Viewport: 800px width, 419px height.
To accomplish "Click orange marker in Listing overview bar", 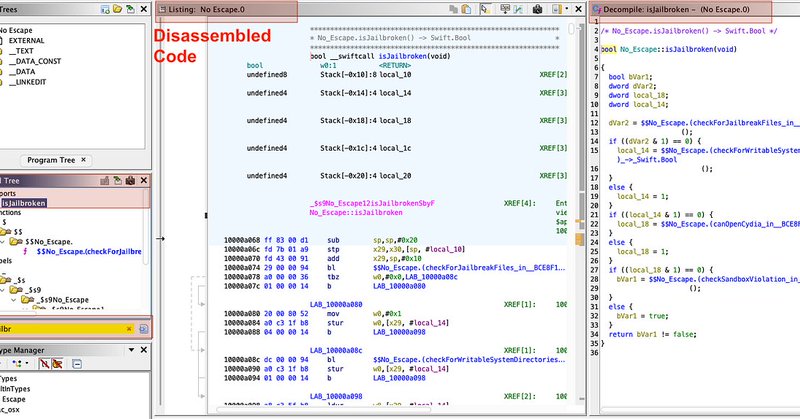I will 580,239.
